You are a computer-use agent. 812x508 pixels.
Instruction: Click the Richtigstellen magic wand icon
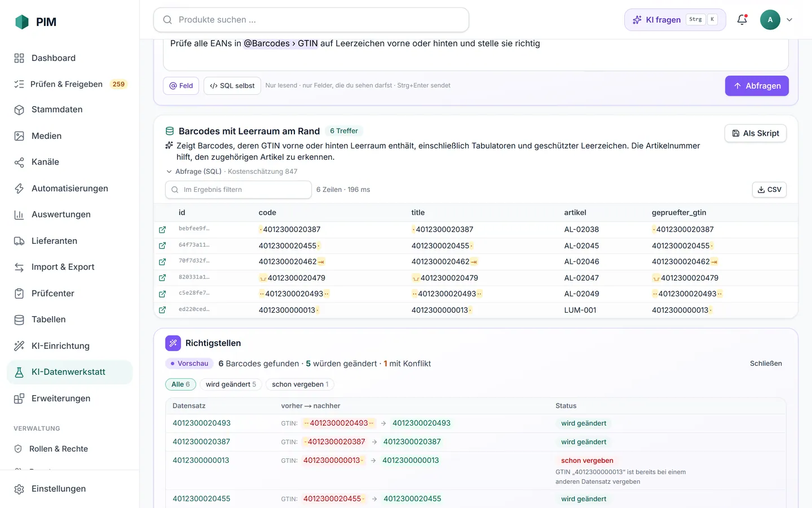(x=173, y=343)
